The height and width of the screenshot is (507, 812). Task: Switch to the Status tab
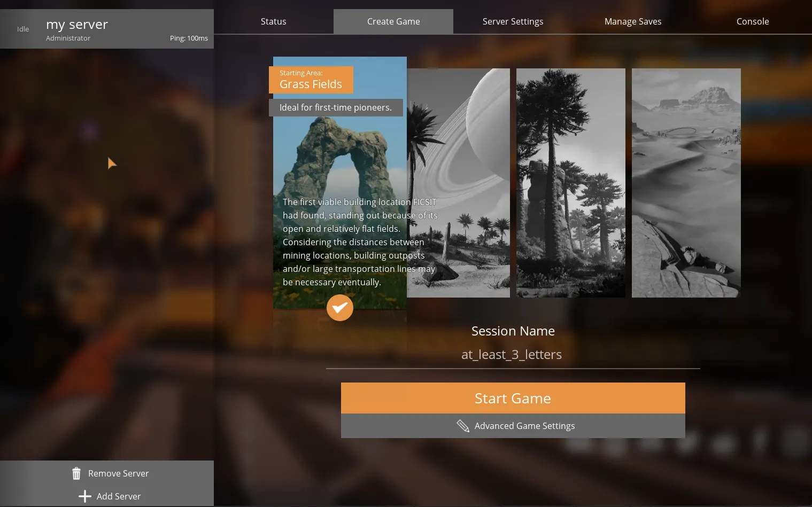(273, 21)
